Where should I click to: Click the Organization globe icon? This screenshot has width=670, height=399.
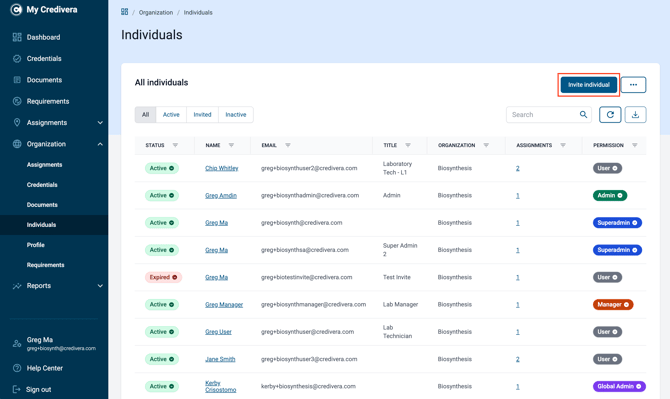click(x=17, y=144)
